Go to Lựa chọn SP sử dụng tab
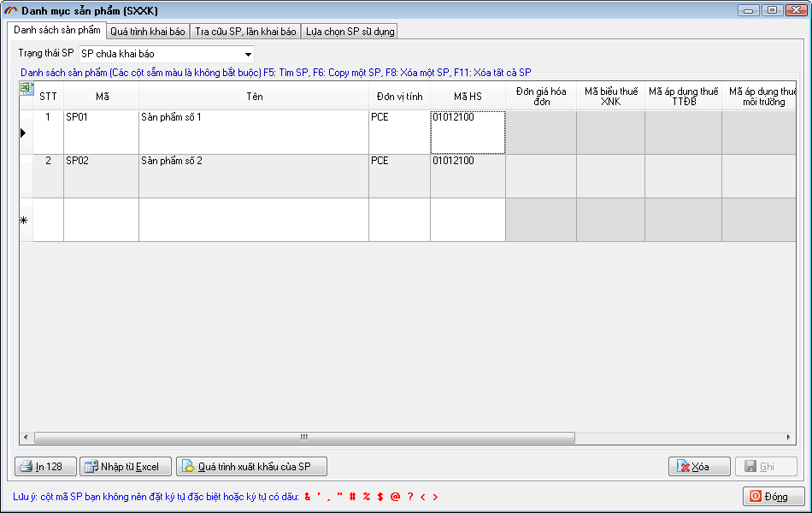 coord(350,31)
